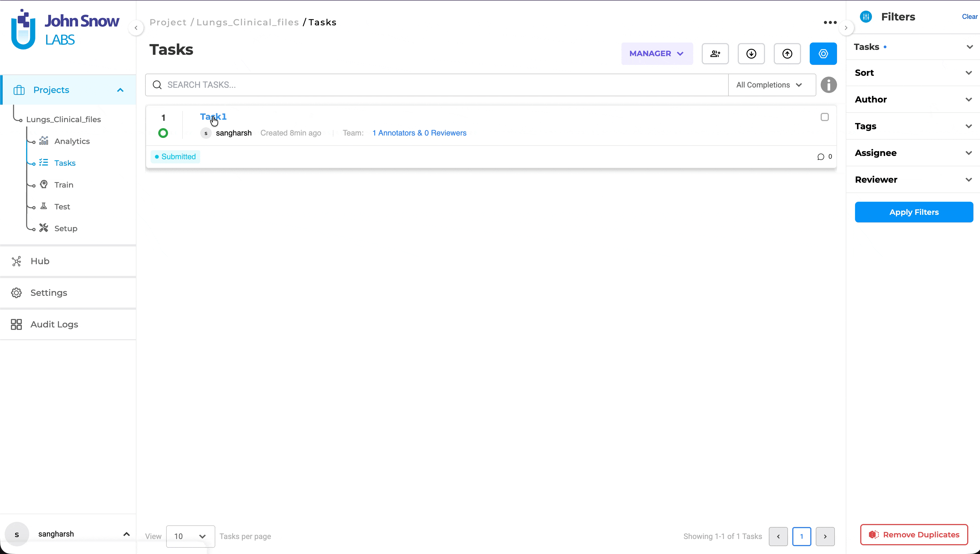Click the export tasks upload icon
This screenshot has height=554, width=980.
[x=787, y=54]
